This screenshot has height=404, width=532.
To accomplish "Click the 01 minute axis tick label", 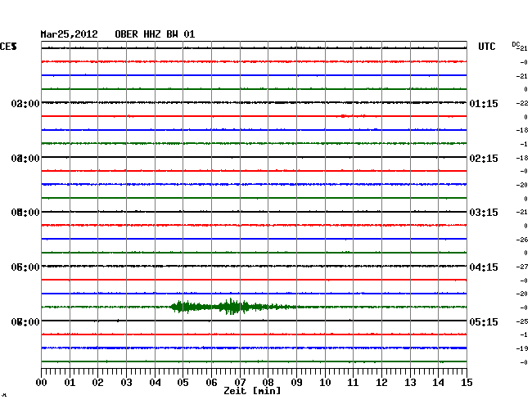I will (x=70, y=383).
